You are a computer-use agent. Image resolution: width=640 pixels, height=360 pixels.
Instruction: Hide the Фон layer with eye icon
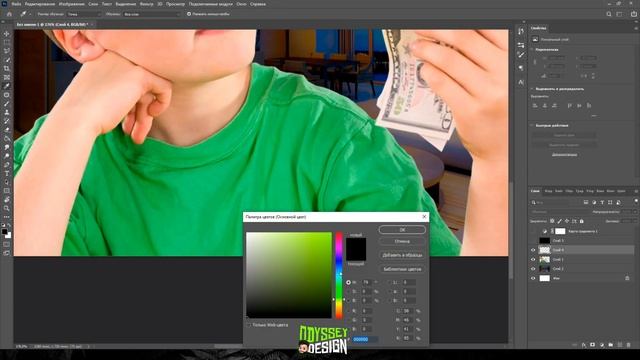533,278
